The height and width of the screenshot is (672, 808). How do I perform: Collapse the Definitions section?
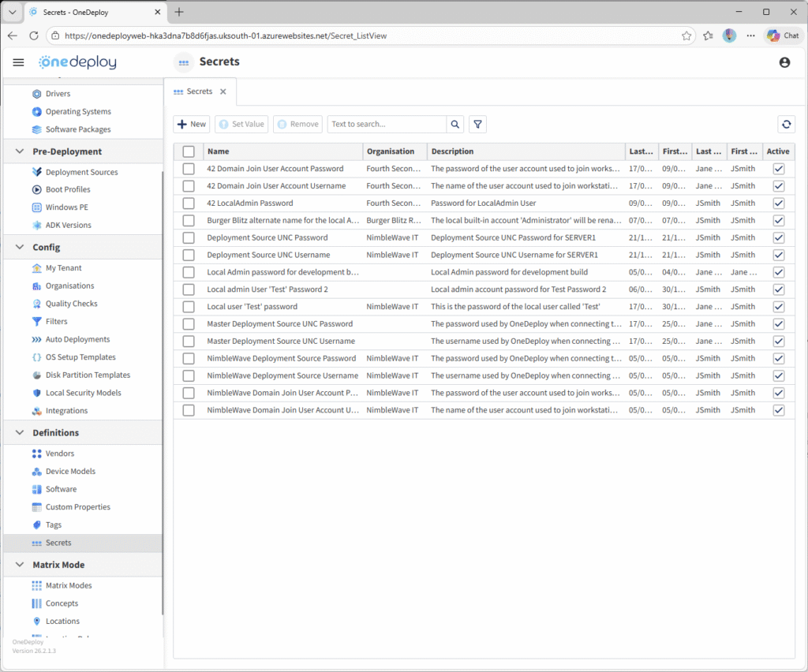pyautogui.click(x=20, y=432)
